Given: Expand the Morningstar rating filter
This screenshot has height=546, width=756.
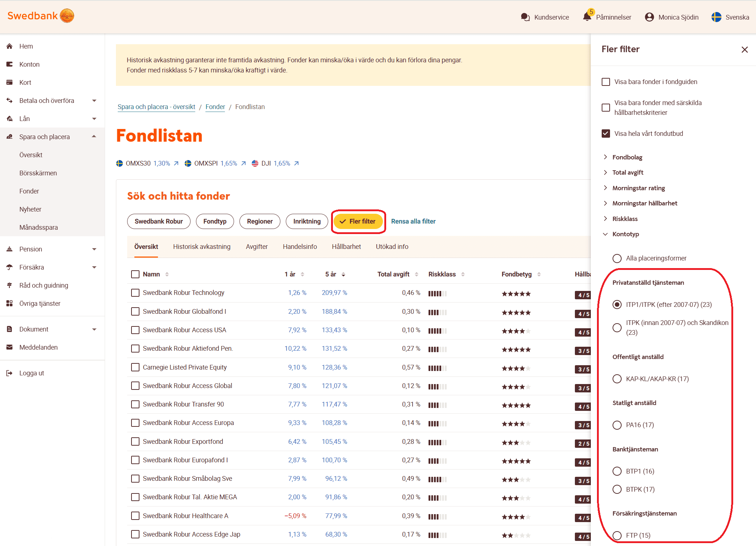Looking at the screenshot, I should [638, 188].
